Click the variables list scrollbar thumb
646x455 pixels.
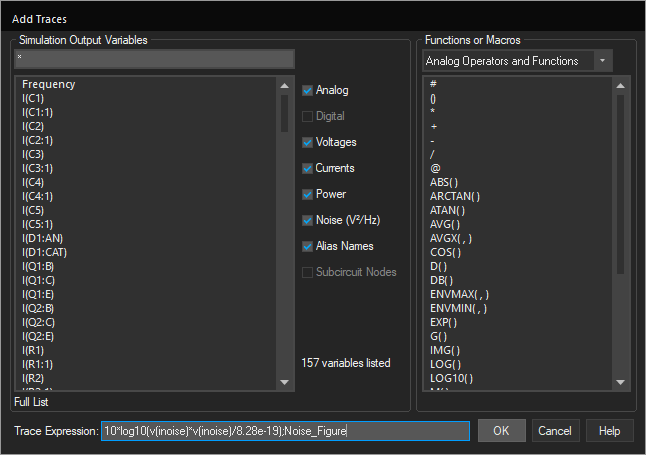click(284, 113)
